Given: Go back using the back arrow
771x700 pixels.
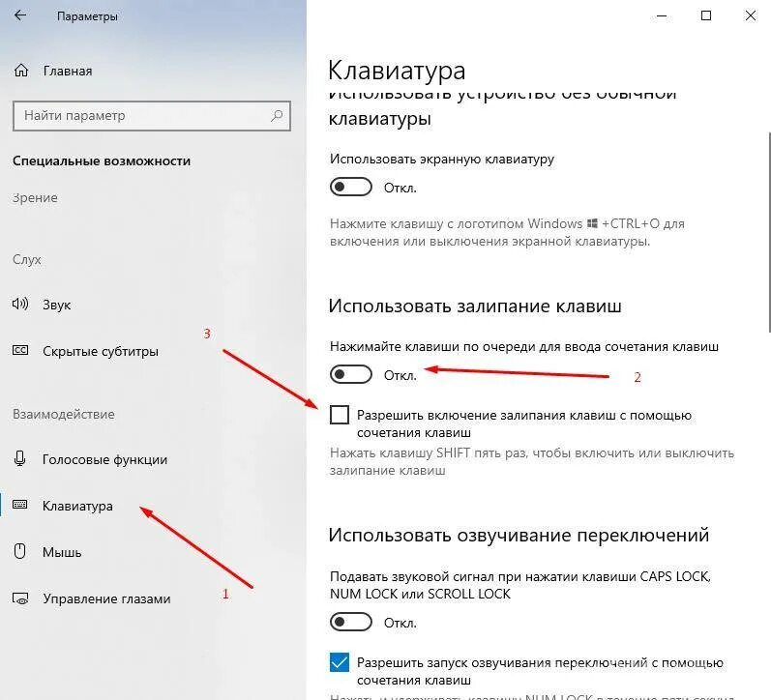Looking at the screenshot, I should pos(20,15).
